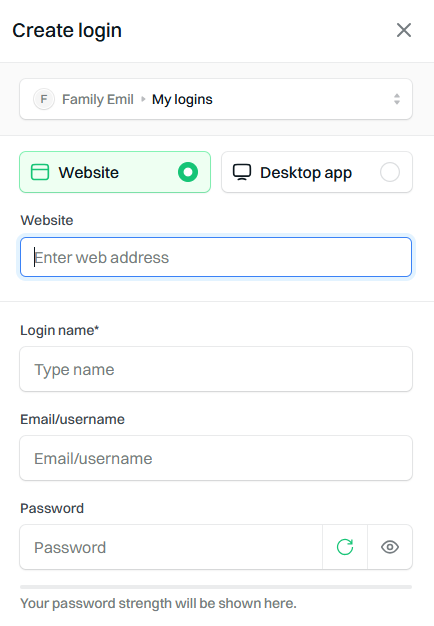The height and width of the screenshot is (626, 434).
Task: Click the Login name Type name field
Action: tap(216, 369)
